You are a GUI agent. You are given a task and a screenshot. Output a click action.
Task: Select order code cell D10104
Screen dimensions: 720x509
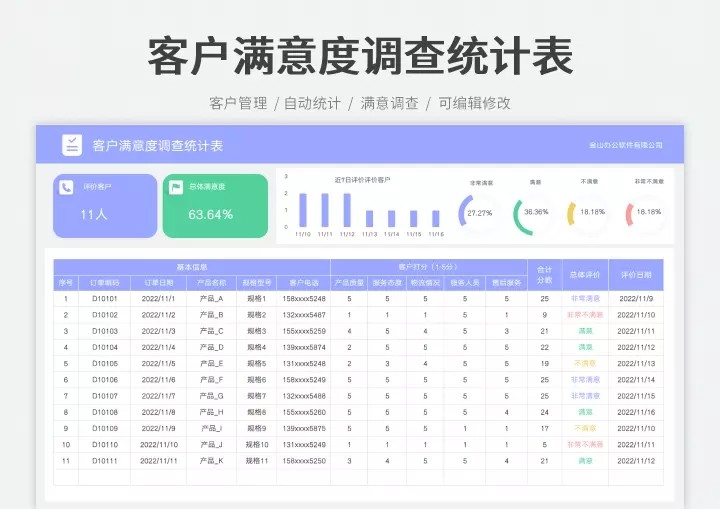coord(105,347)
